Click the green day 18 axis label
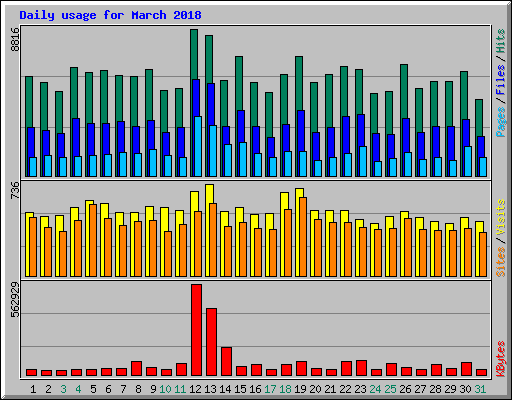 (x=285, y=389)
